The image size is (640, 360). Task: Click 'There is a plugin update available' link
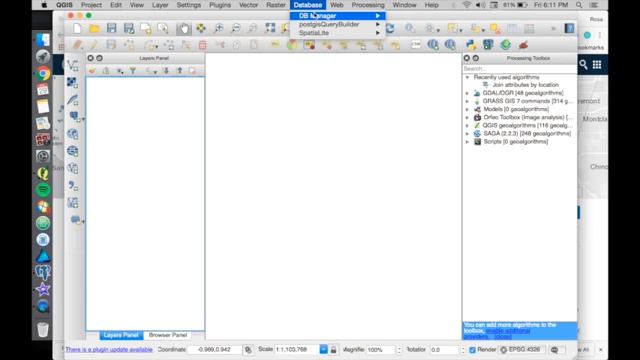pyautogui.click(x=109, y=350)
